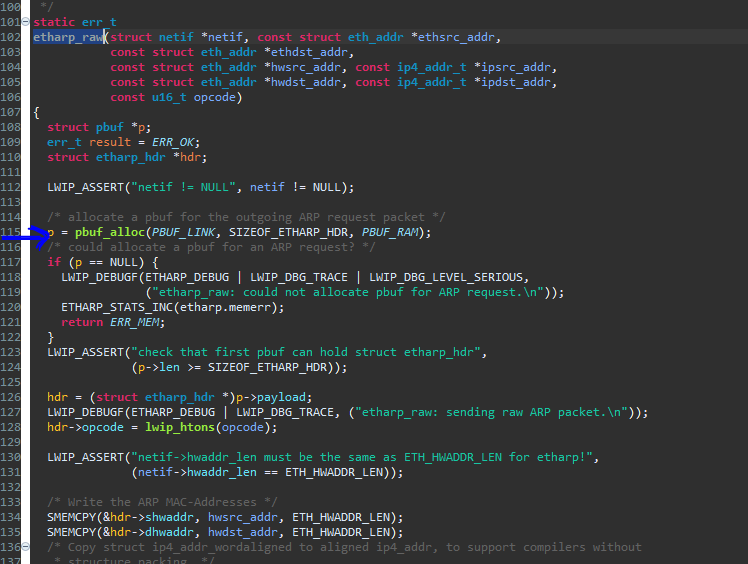Click the Write the ARP MAC-Addresses comment
Viewport: 748px width, 564px height.
pyautogui.click(x=162, y=502)
